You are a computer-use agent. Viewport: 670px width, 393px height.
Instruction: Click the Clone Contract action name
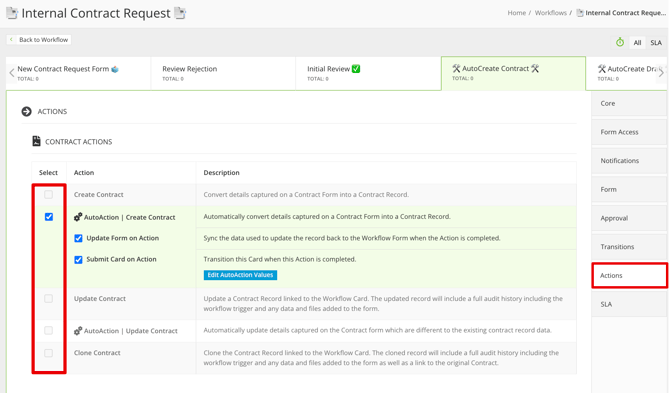click(97, 353)
